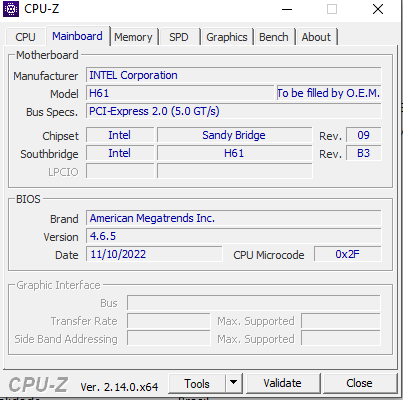Click the Tools button
The width and height of the screenshot is (403, 400).
coord(197,383)
